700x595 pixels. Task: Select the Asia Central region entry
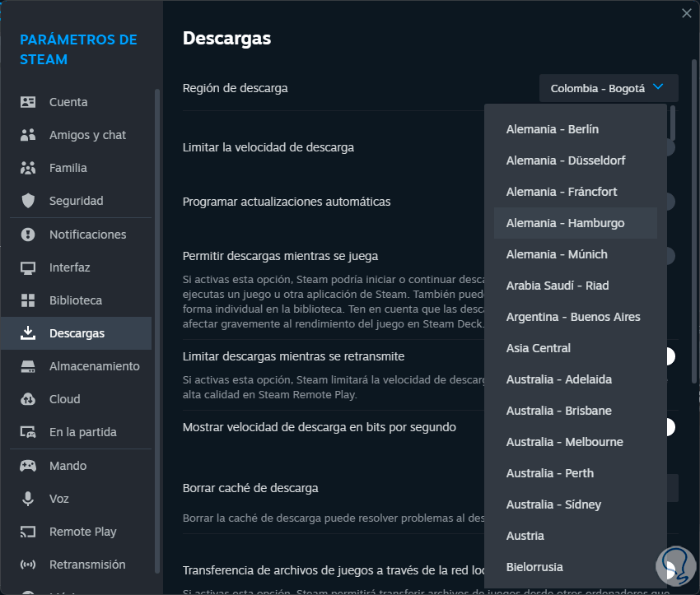coord(539,348)
